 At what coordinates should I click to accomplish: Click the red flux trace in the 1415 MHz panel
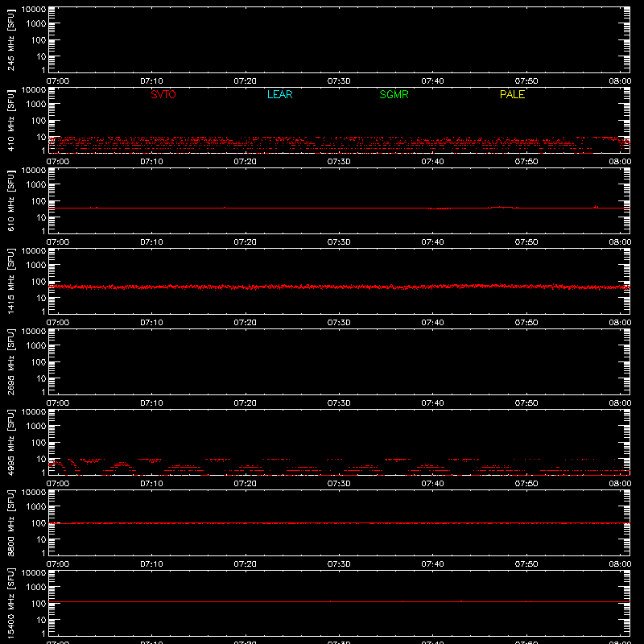[x=339, y=287]
